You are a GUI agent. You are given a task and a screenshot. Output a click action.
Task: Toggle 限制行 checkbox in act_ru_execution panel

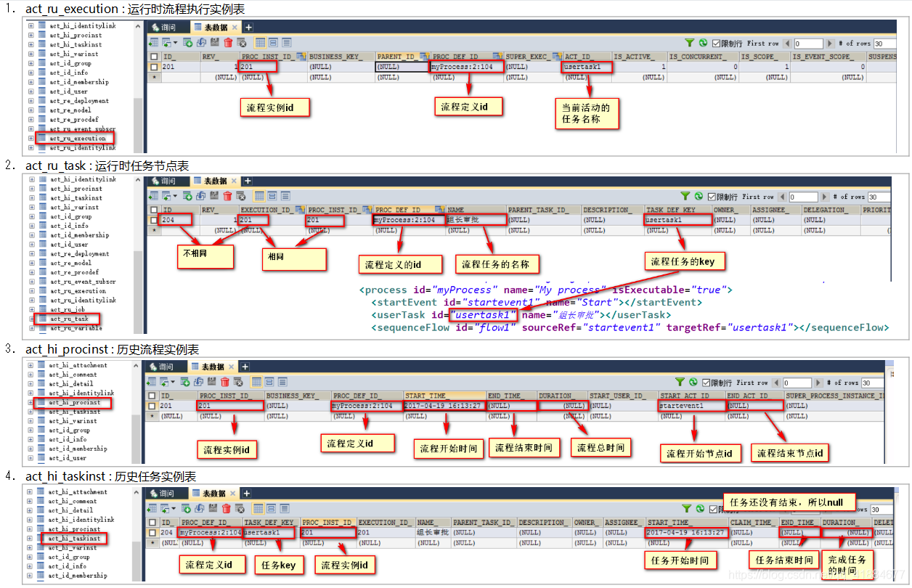(x=716, y=44)
